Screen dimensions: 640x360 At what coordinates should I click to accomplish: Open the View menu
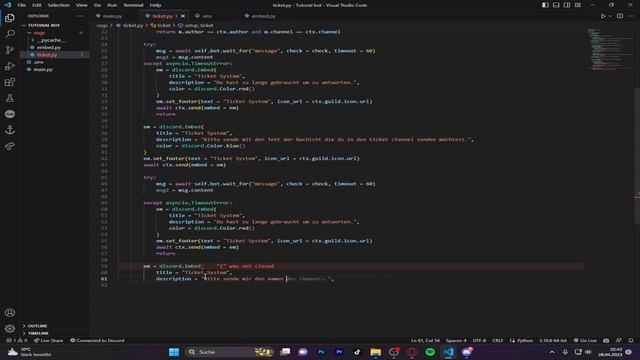82,5
